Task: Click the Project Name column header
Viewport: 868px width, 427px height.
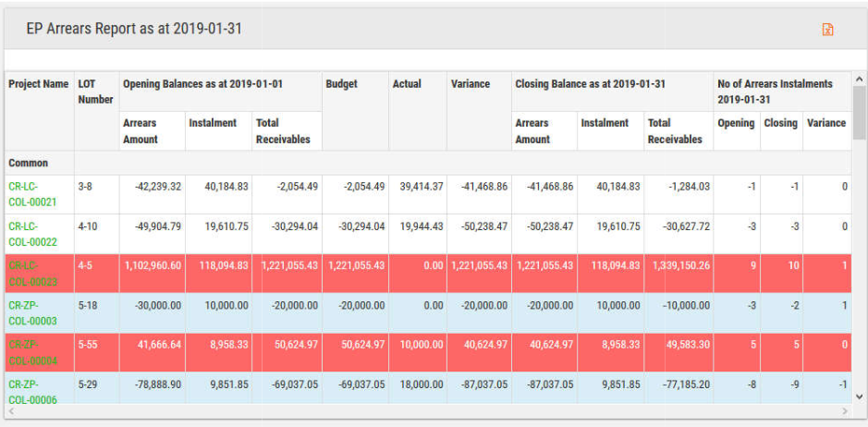Action: tap(39, 84)
